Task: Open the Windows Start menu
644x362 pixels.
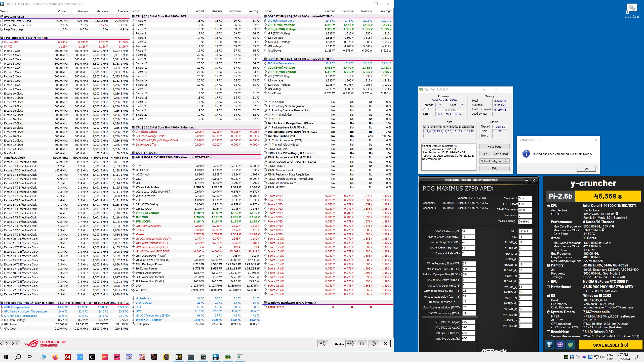Action: (x=6, y=357)
